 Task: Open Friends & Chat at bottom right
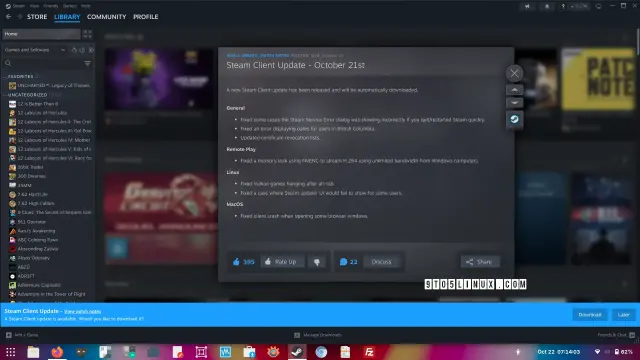[616, 335]
